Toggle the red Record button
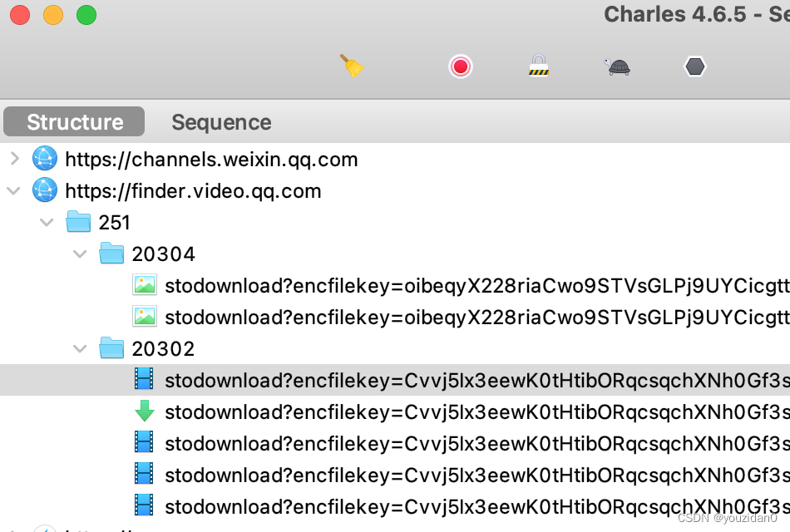The height and width of the screenshot is (532, 790). (461, 66)
